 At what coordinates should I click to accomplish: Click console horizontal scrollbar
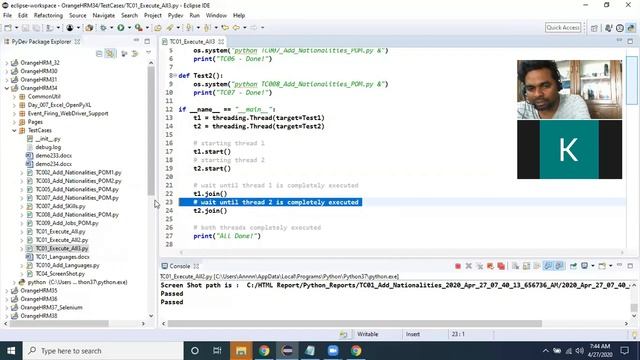tap(355, 324)
